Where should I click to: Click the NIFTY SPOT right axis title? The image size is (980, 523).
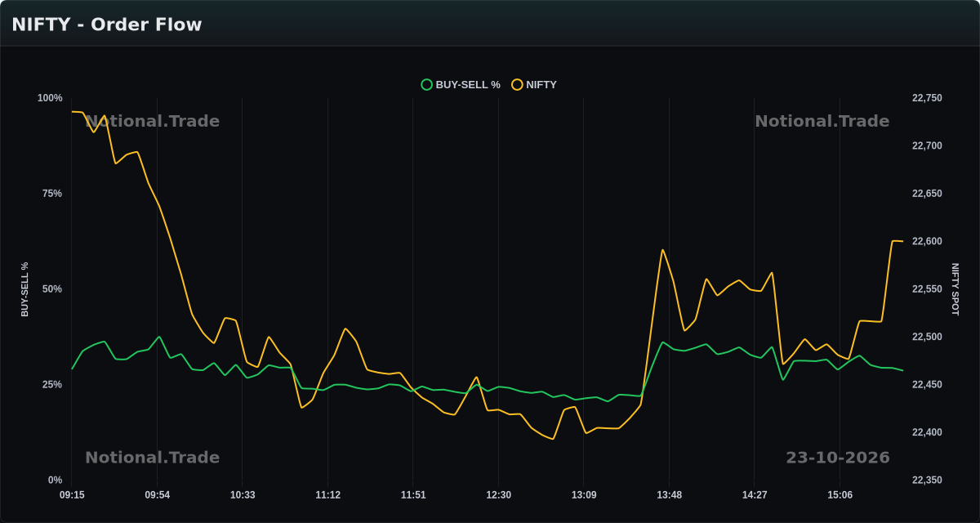(955, 289)
